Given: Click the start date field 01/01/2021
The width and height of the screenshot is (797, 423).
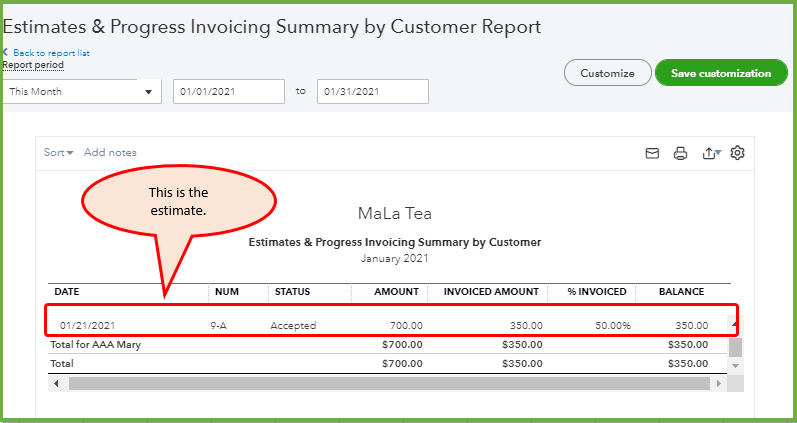Looking at the screenshot, I should coord(228,91).
